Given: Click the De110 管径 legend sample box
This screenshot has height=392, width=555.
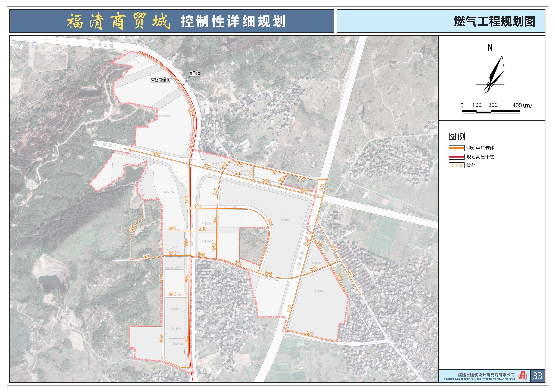Looking at the screenshot, I should pos(456,165).
